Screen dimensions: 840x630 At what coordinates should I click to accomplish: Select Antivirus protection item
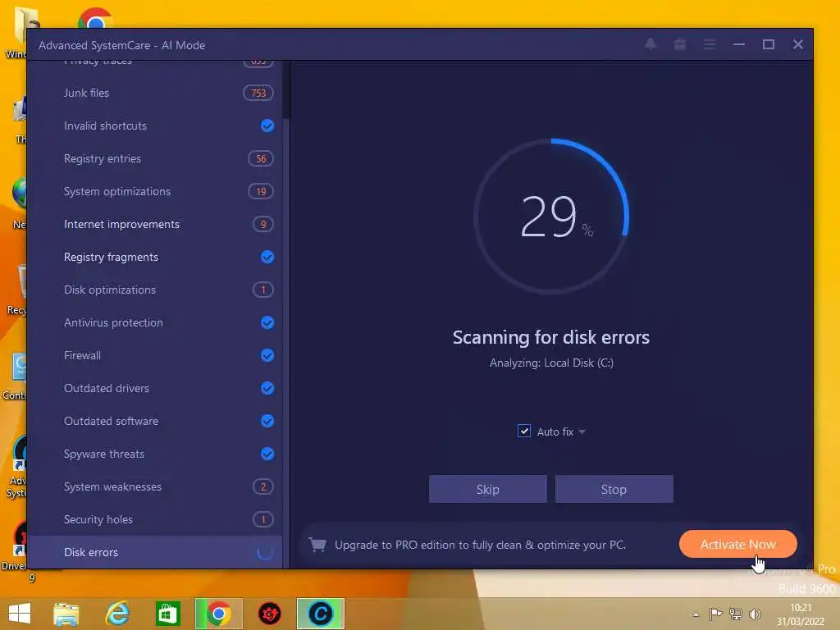tap(155, 322)
